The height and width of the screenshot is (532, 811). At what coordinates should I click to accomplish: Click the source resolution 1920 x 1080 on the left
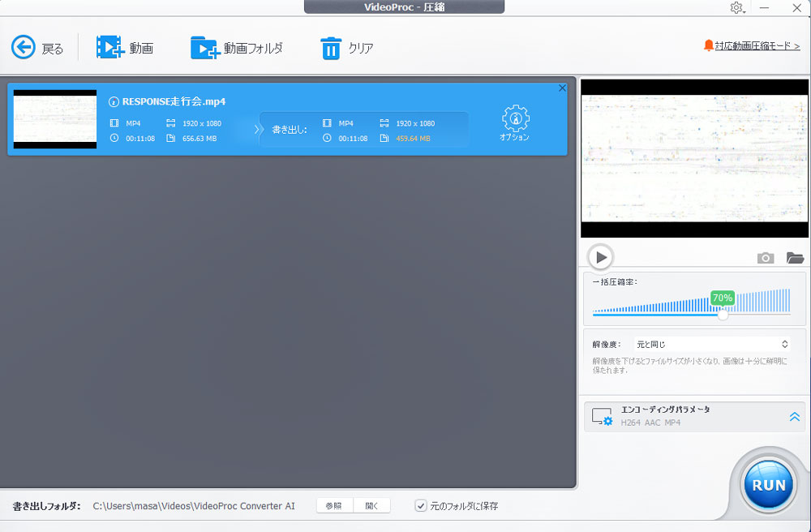pos(202,123)
